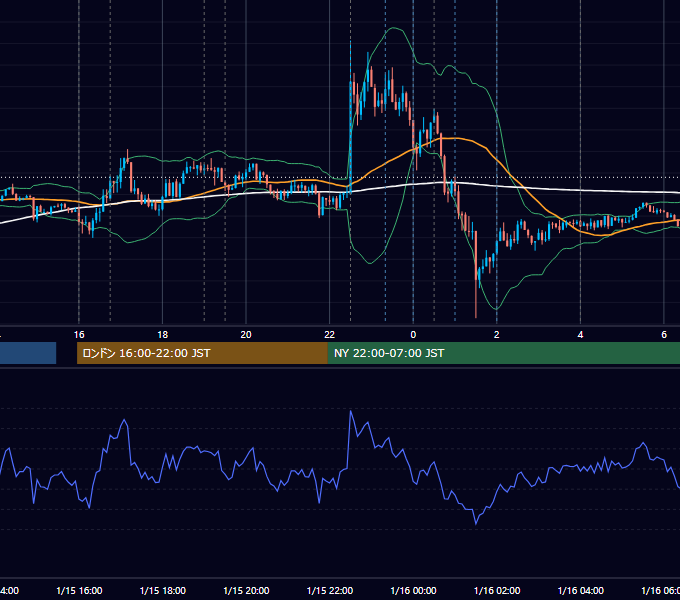The height and width of the screenshot is (600, 680).
Task: Click the 1/15 16:00 date label
Action: [79, 591]
